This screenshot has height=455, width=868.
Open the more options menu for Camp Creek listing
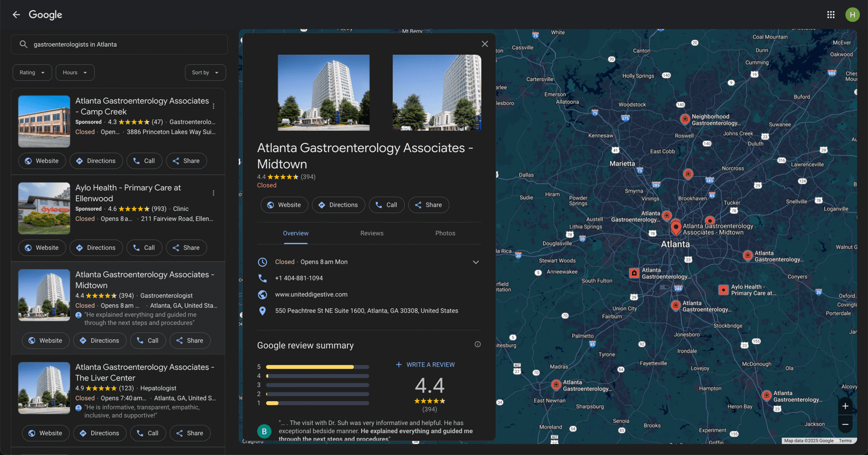[x=214, y=106]
